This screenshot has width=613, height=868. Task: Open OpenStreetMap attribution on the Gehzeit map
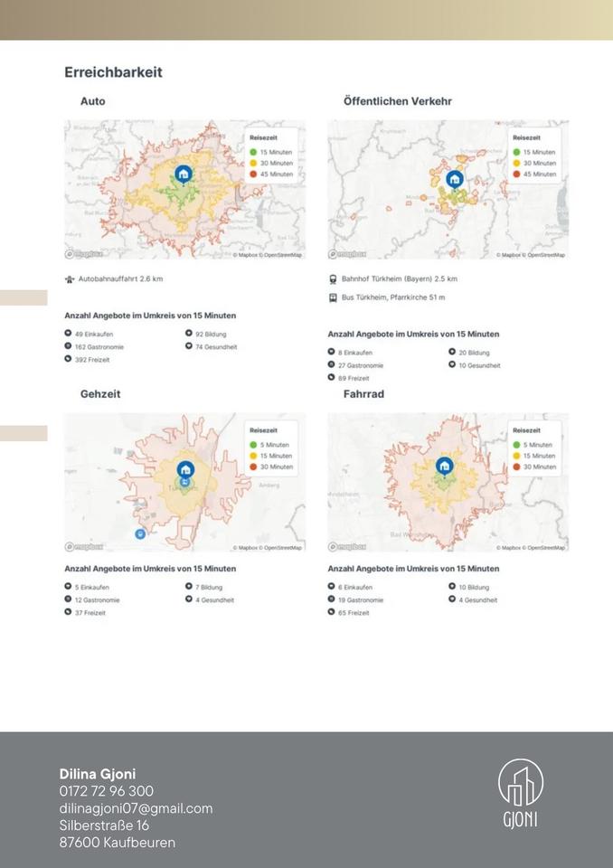282,548
